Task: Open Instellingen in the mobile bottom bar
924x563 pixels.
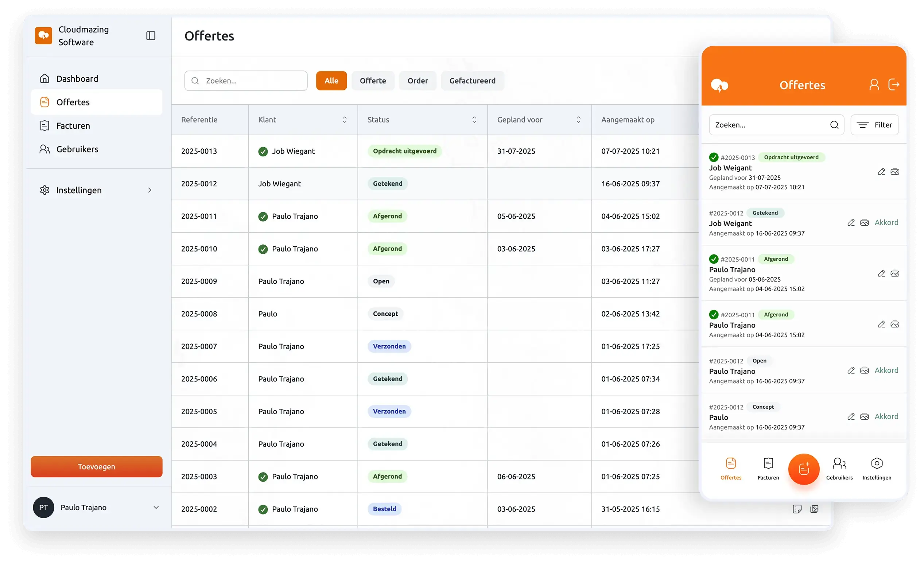Action: [x=877, y=468]
